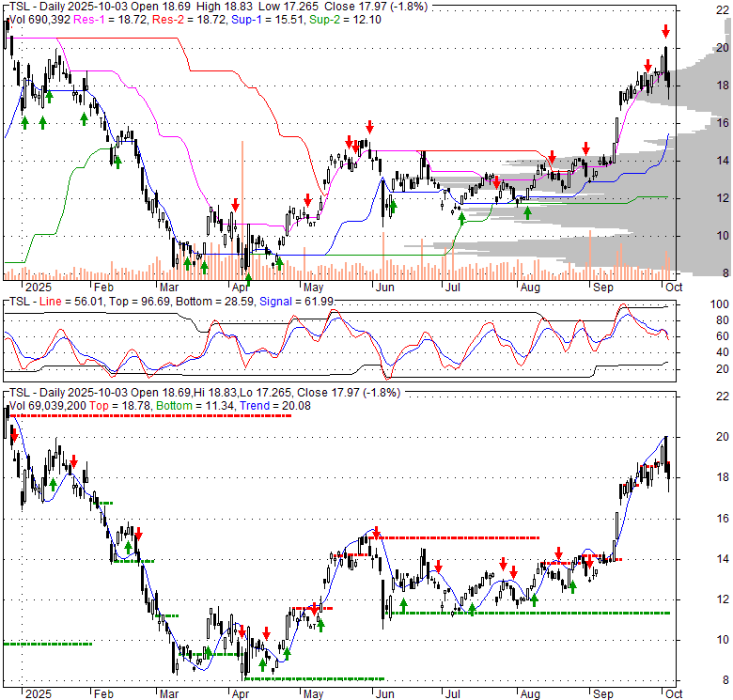Click the 'Feb' label on bottom chart axis

(x=103, y=694)
